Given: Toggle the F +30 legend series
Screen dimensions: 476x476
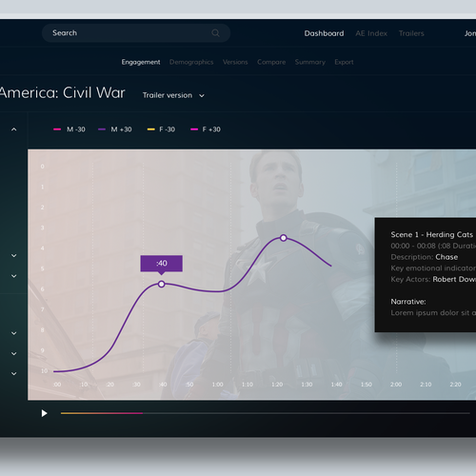Looking at the screenshot, I should click(206, 129).
